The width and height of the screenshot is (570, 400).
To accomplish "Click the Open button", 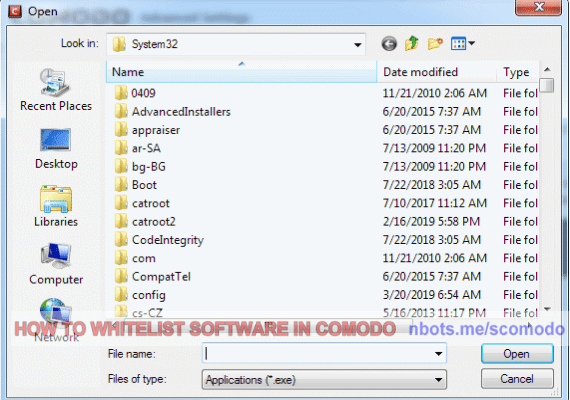I will coord(517,354).
